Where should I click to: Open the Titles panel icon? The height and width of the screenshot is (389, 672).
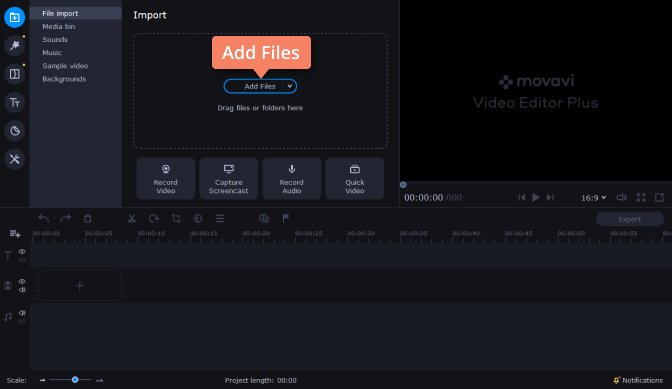(15, 102)
